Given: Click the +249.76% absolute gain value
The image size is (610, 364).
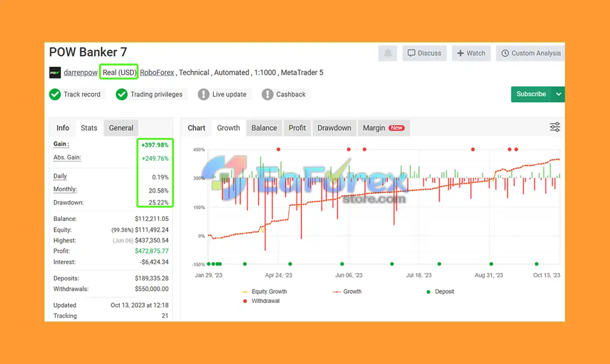Looking at the screenshot, I should pos(155,159).
